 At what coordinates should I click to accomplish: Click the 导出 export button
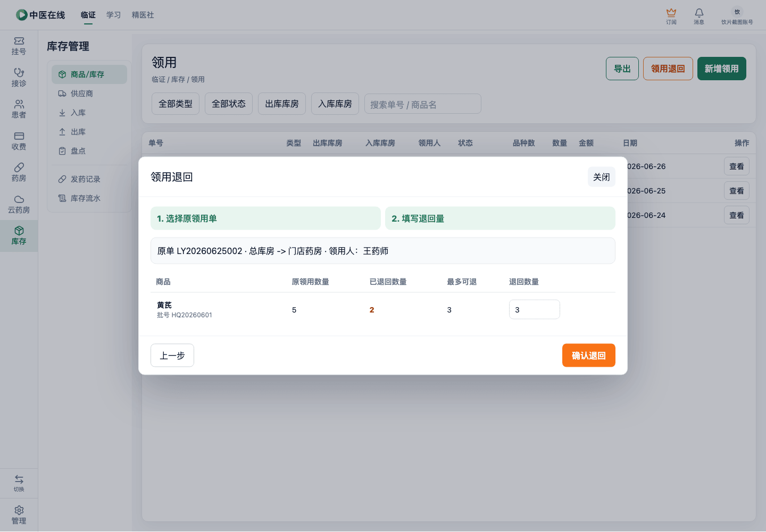(622, 69)
